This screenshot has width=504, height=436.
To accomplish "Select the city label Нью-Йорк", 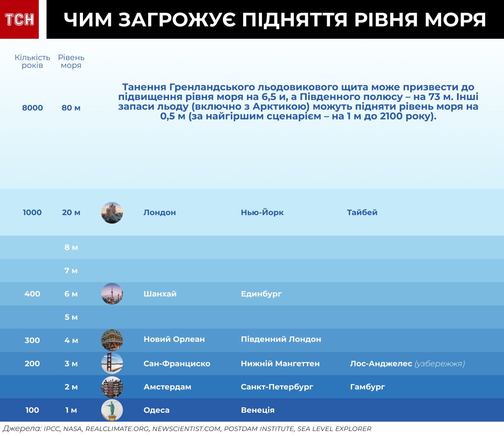I will click(x=262, y=212).
